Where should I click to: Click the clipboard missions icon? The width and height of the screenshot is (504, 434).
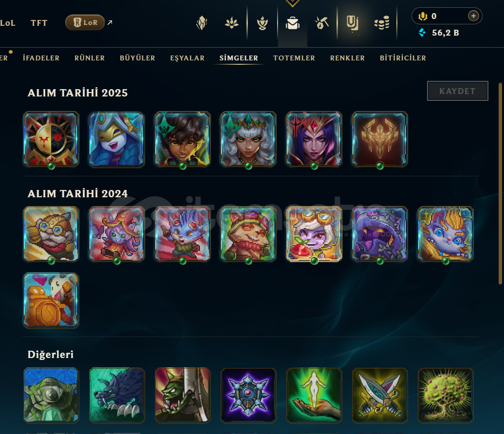pyautogui.click(x=352, y=23)
